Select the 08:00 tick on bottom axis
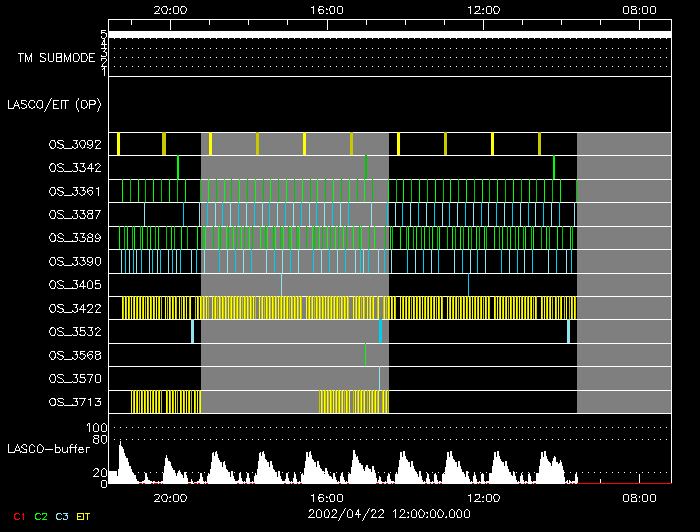700x532 pixels. point(639,497)
